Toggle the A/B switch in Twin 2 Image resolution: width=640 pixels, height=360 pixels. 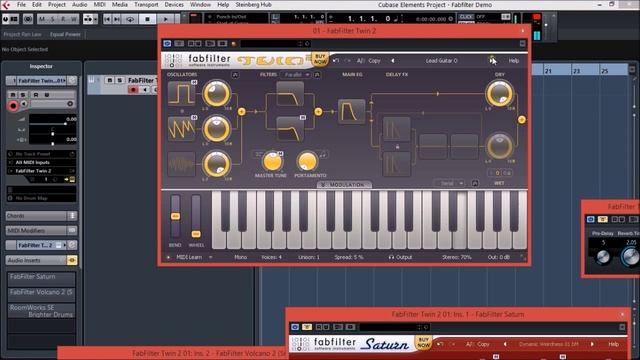[x=360, y=60]
